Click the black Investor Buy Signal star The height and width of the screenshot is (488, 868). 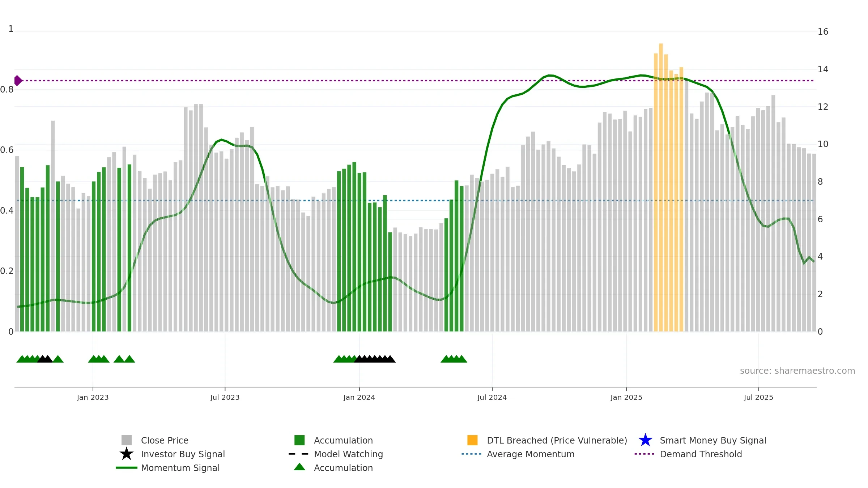click(x=127, y=454)
